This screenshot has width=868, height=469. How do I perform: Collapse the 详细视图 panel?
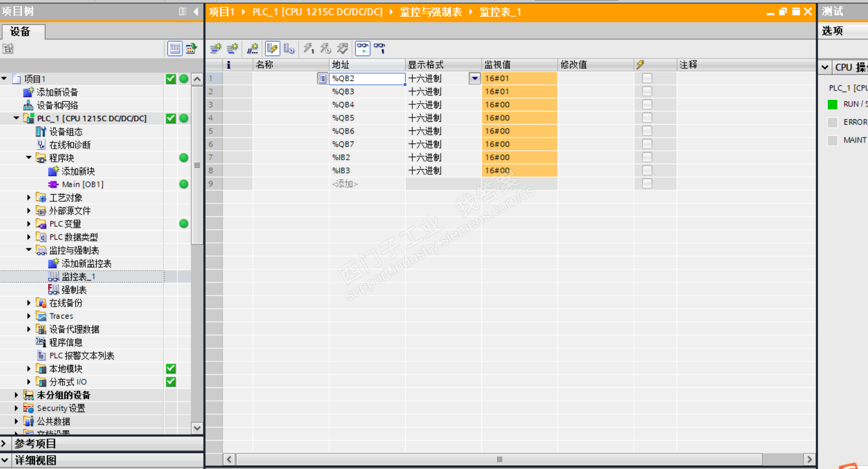pos(4,460)
